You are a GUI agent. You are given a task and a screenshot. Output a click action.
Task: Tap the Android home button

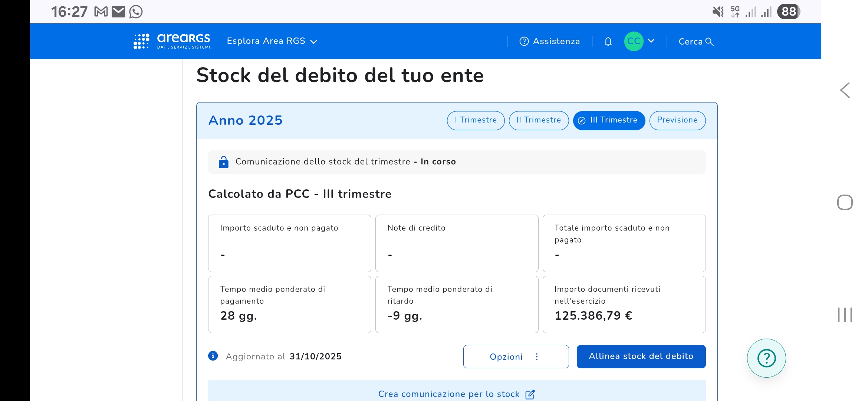coord(845,202)
